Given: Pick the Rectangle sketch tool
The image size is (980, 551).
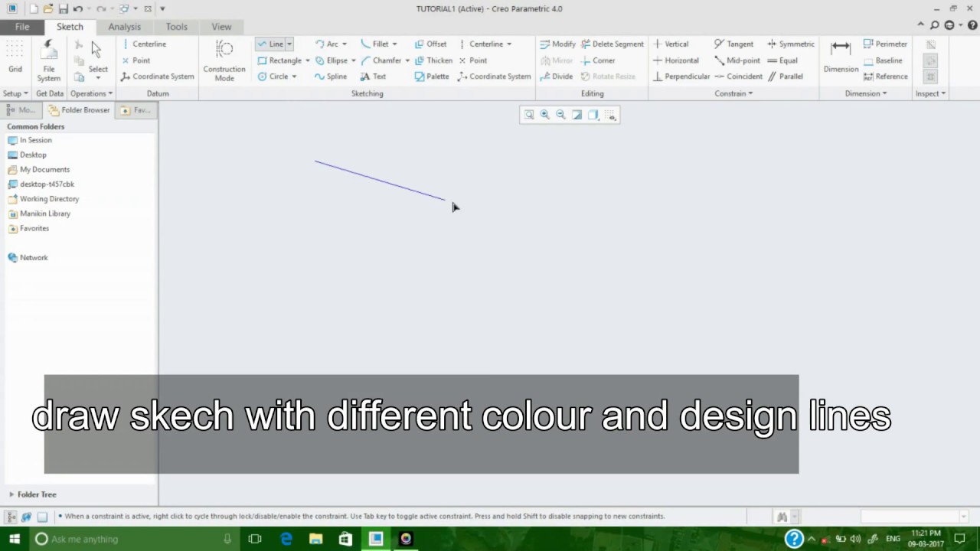Looking at the screenshot, I should point(279,60).
